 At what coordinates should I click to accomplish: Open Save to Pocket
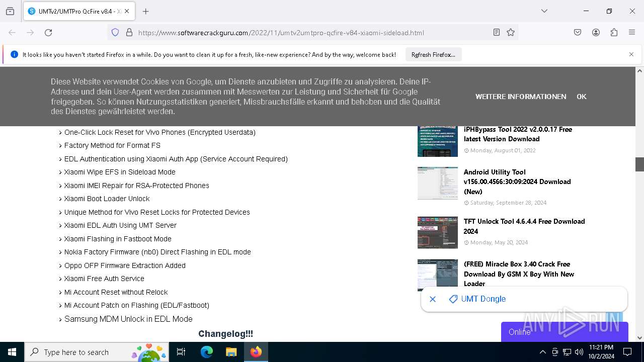point(578,32)
